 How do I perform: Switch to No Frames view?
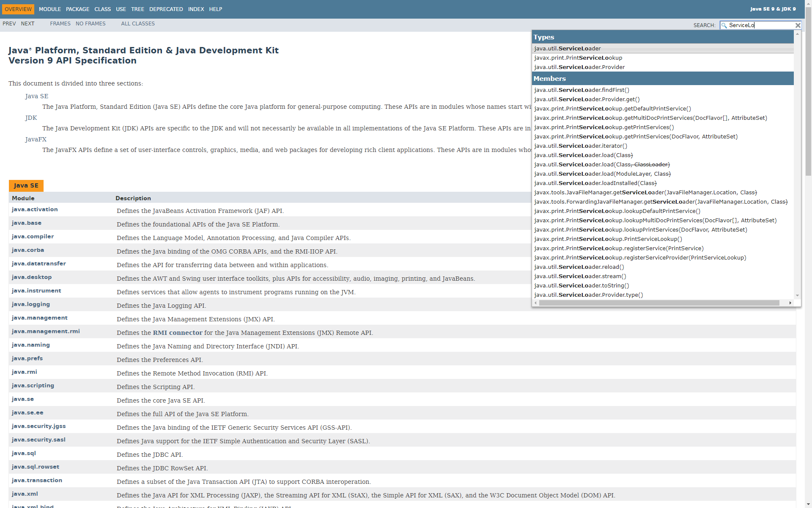(x=91, y=24)
